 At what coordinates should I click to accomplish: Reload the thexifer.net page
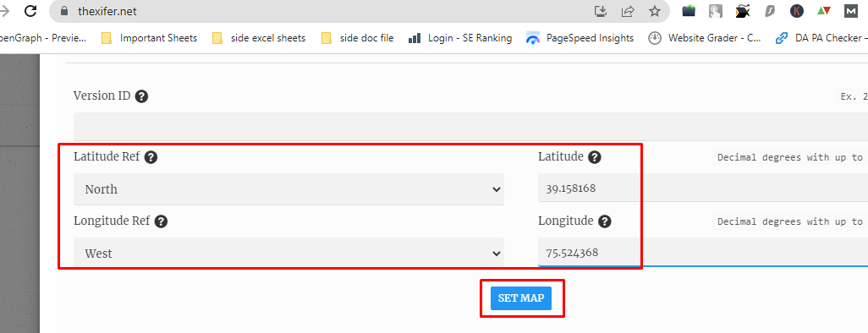pos(31,10)
